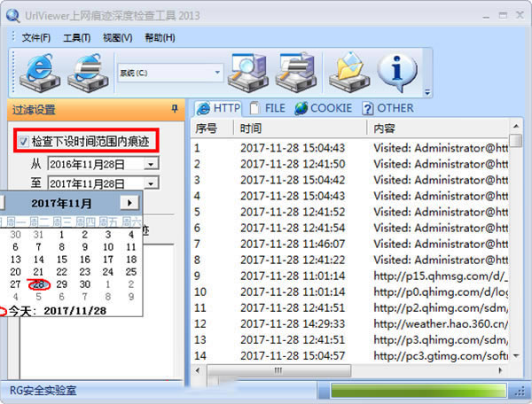Click the 内容 column header

tap(438, 128)
